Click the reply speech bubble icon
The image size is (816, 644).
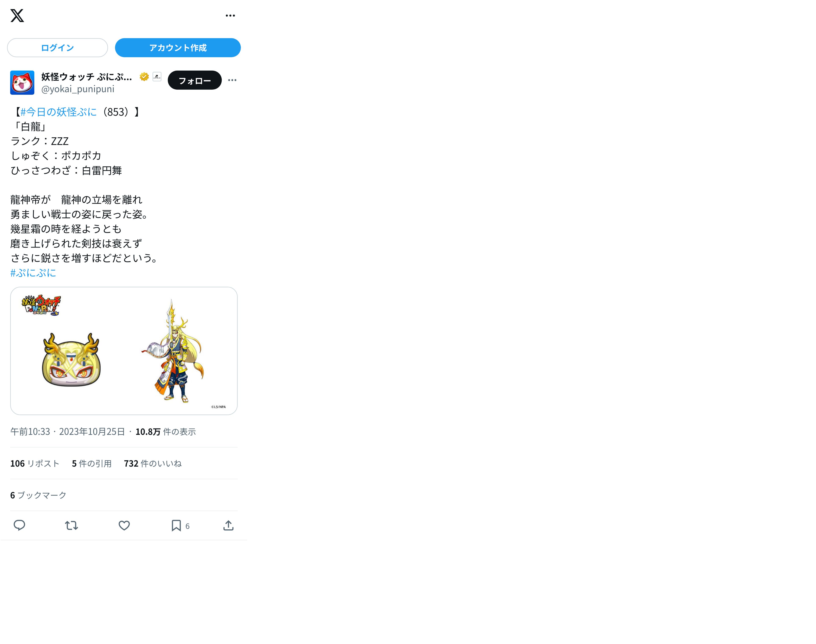click(19, 525)
